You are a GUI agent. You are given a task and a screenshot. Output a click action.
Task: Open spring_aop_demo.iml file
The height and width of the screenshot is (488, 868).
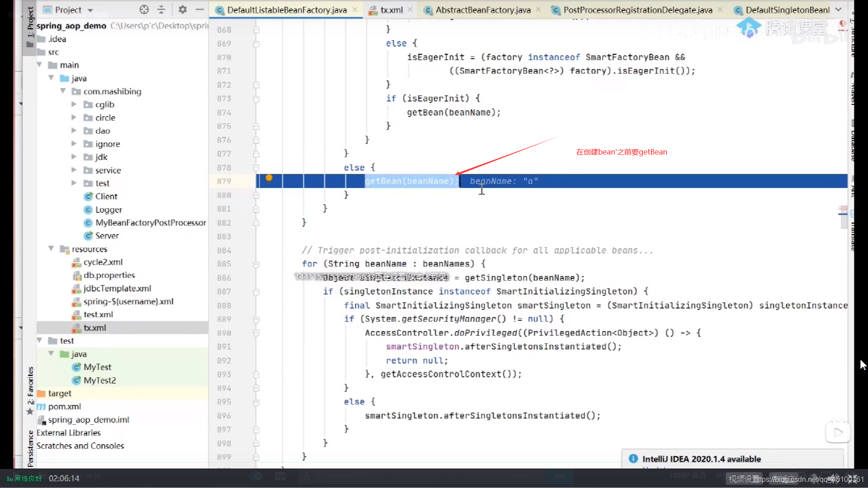89,419
